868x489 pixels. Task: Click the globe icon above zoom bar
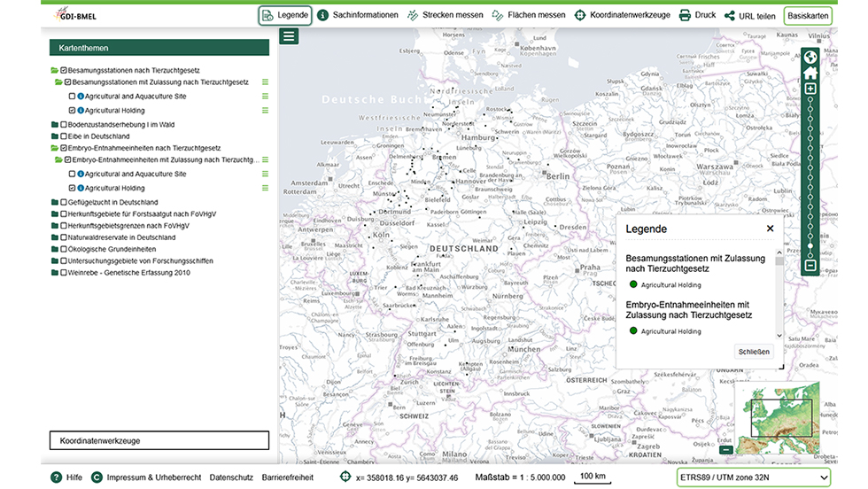(x=810, y=58)
